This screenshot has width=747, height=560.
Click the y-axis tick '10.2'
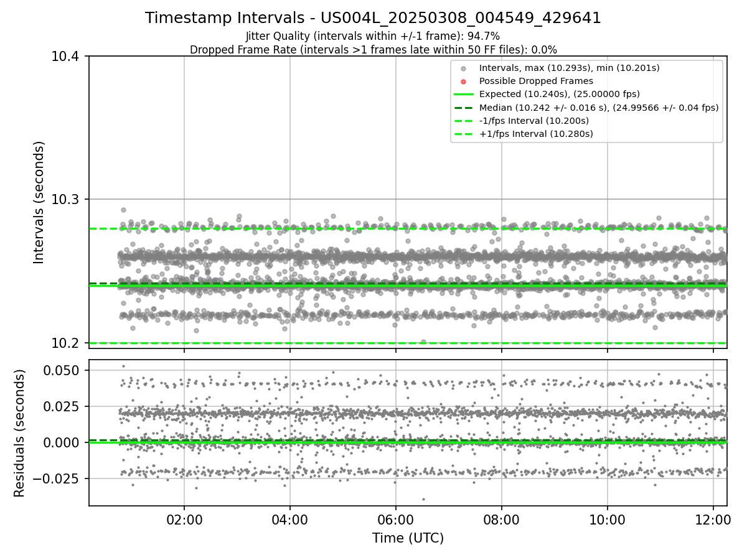tap(66, 343)
